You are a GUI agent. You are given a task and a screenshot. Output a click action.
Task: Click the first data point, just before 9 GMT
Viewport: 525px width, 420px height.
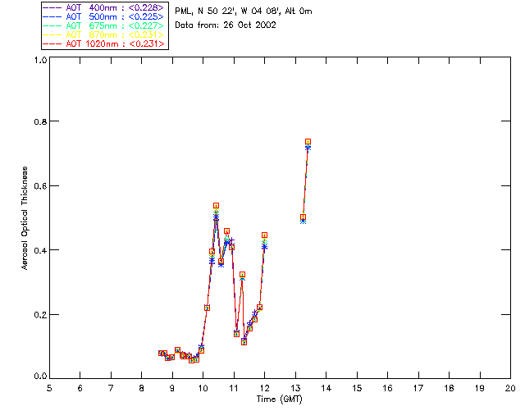(161, 353)
